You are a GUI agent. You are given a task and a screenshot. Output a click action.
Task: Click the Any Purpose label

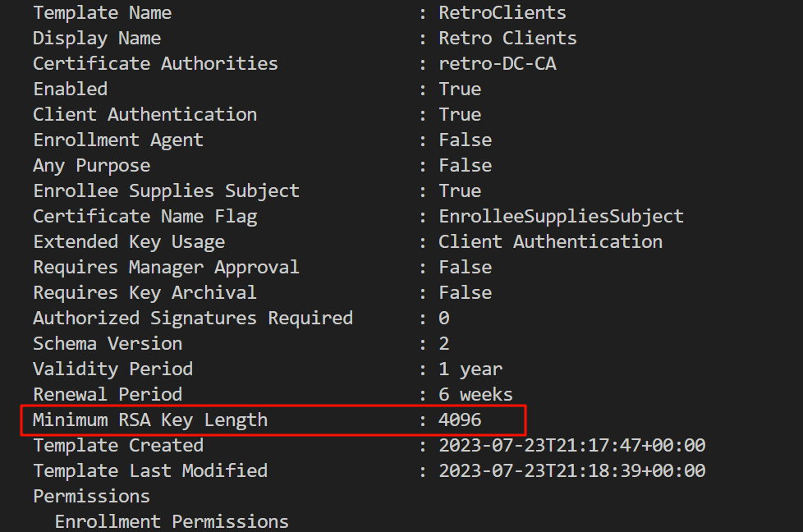91,166
